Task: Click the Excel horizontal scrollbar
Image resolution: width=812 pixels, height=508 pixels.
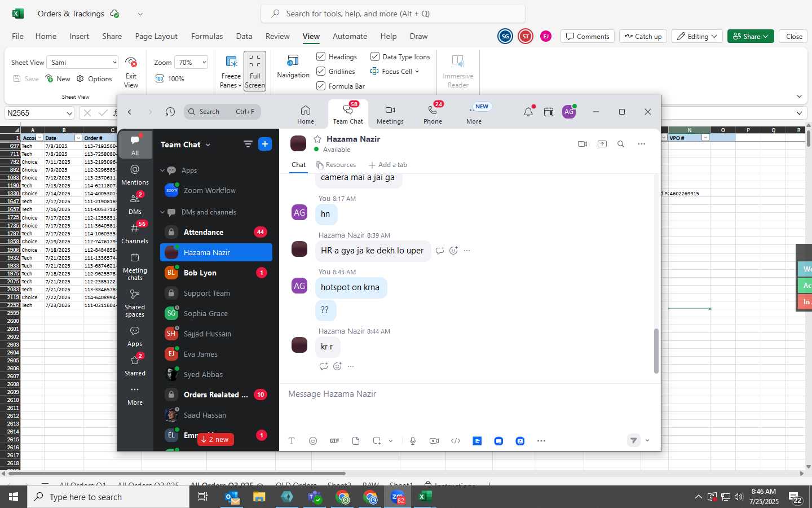Action: [x=176, y=474]
